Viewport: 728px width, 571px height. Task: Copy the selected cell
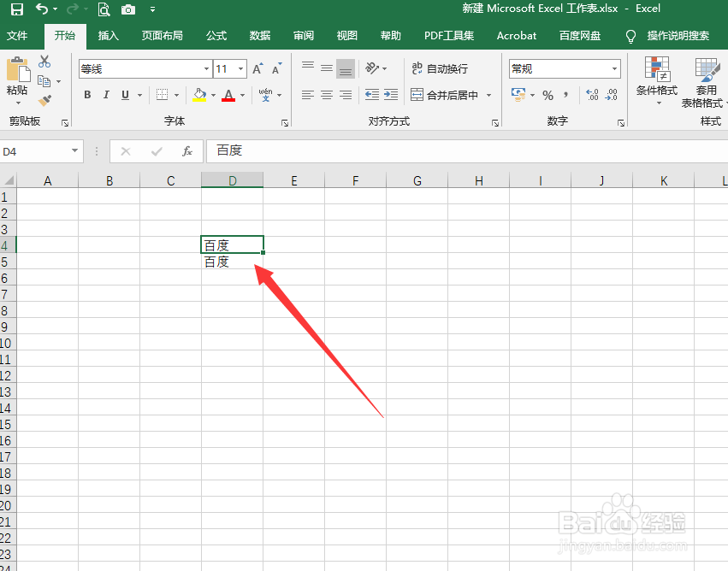pyautogui.click(x=44, y=81)
